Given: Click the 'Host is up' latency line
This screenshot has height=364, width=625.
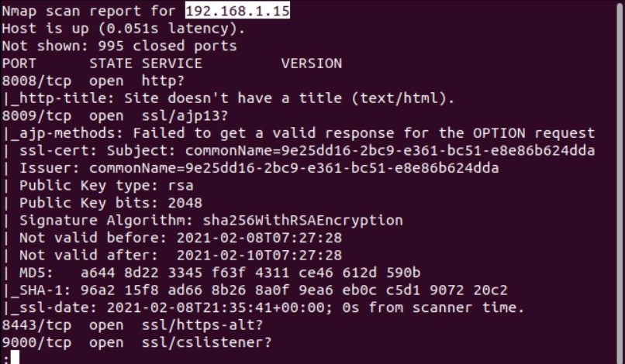Looking at the screenshot, I should coord(123,29).
